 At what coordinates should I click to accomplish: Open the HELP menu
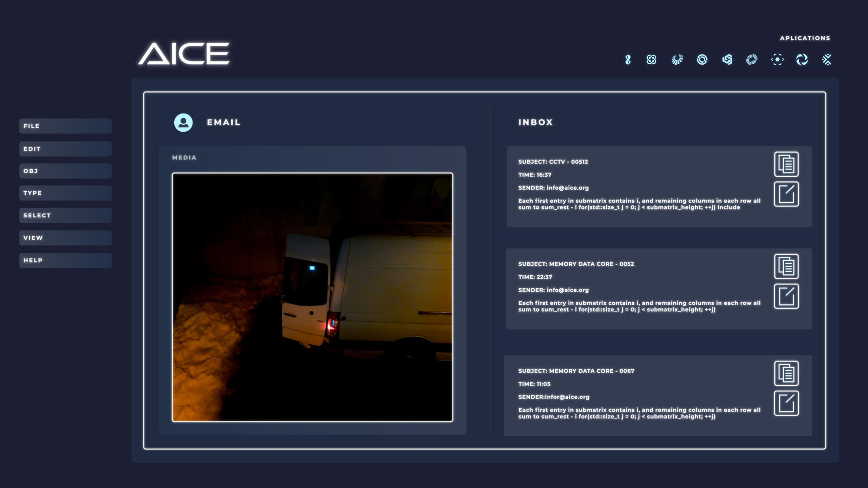click(65, 260)
